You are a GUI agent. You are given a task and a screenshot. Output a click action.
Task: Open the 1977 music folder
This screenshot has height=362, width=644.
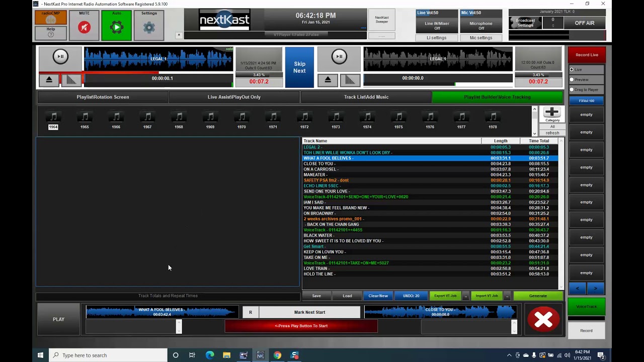pos(461,121)
